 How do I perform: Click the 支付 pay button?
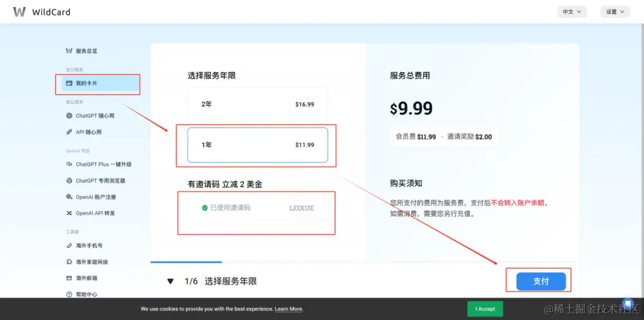coord(541,281)
